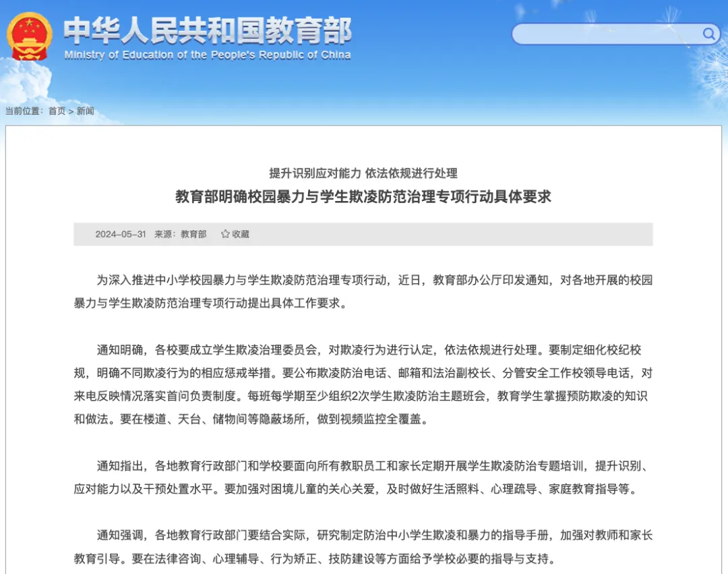Screen dimensions: 728x574
Task: Click the star icon beside 收藏
Action: click(x=225, y=234)
